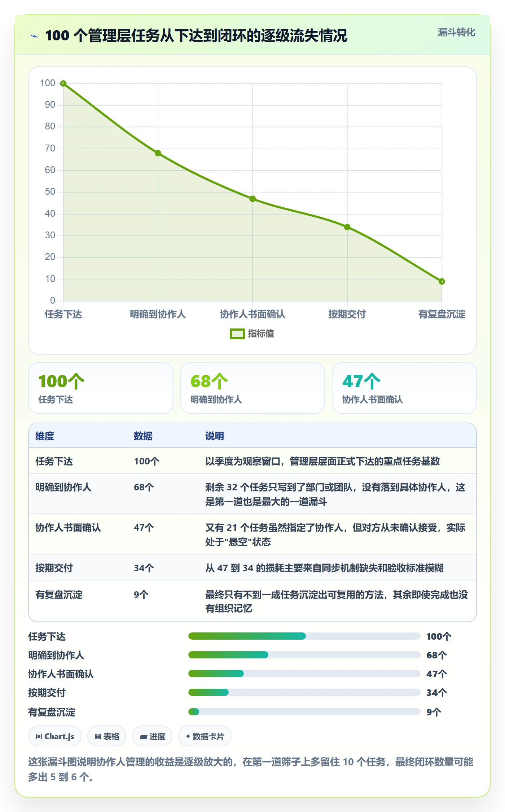Click the 数据卡片 chip

pos(205,736)
